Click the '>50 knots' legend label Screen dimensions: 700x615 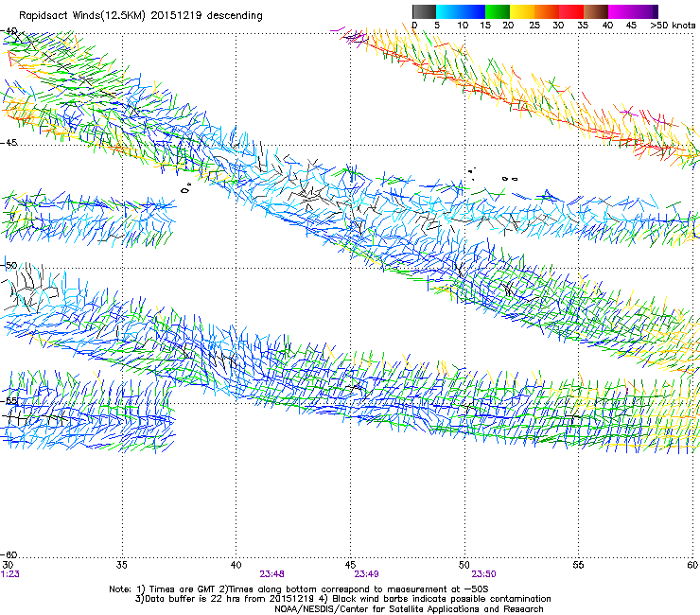pyautogui.click(x=673, y=26)
